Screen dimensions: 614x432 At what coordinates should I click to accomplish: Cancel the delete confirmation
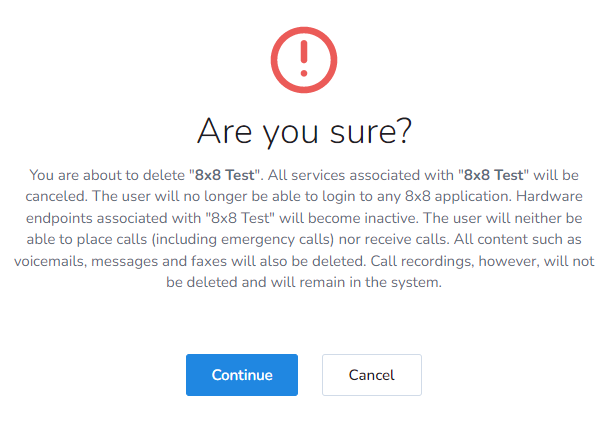click(371, 375)
